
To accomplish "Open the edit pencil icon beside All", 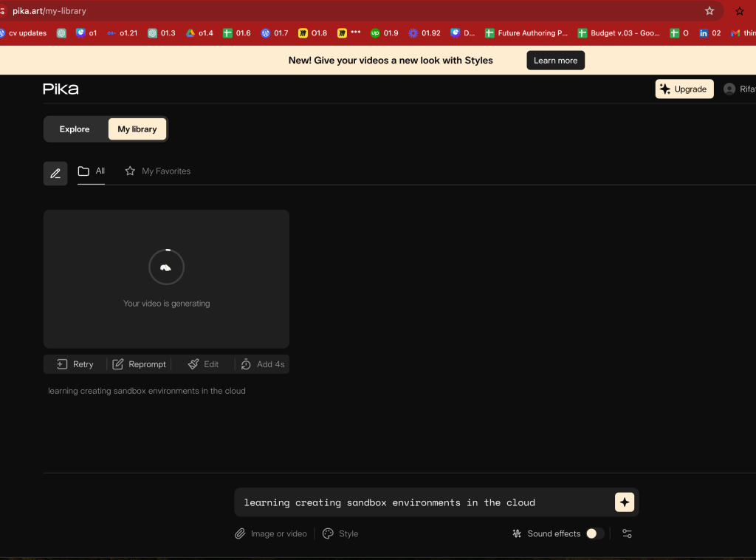I will pyautogui.click(x=55, y=173).
